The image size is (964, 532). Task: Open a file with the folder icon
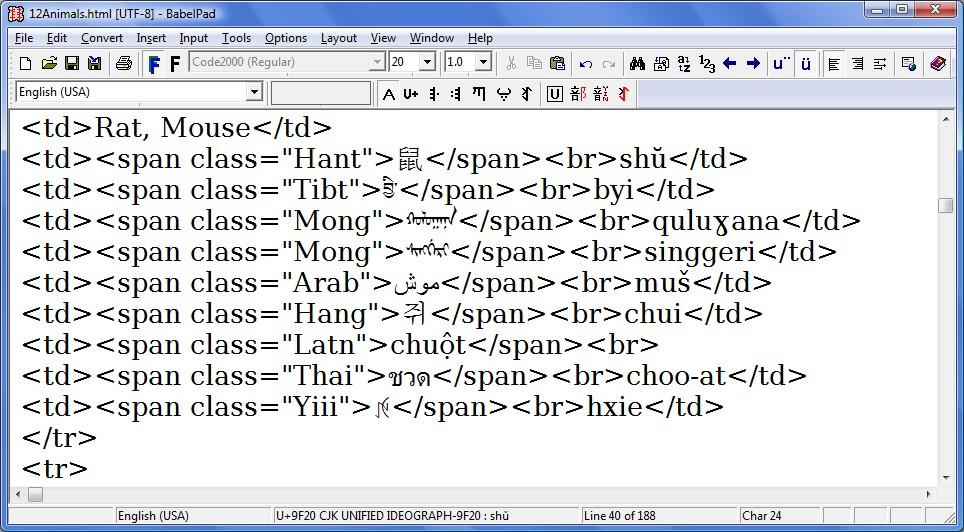[x=49, y=63]
